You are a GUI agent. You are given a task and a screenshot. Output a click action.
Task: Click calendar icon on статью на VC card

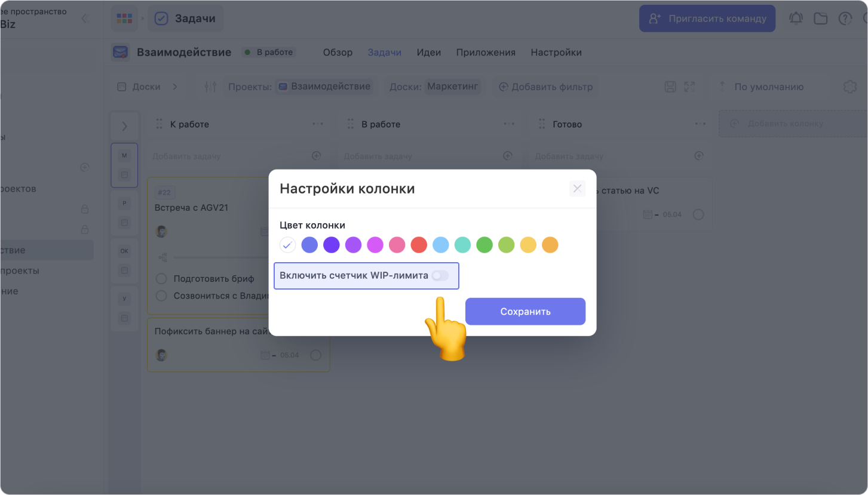648,214
